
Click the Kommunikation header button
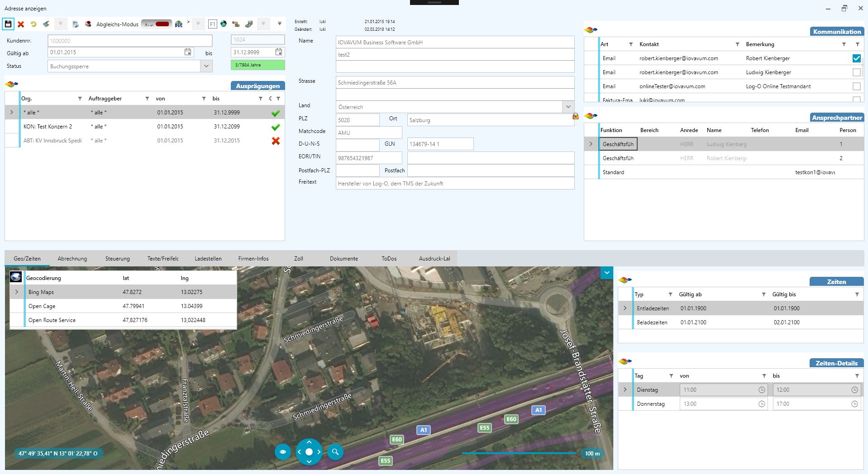point(837,32)
